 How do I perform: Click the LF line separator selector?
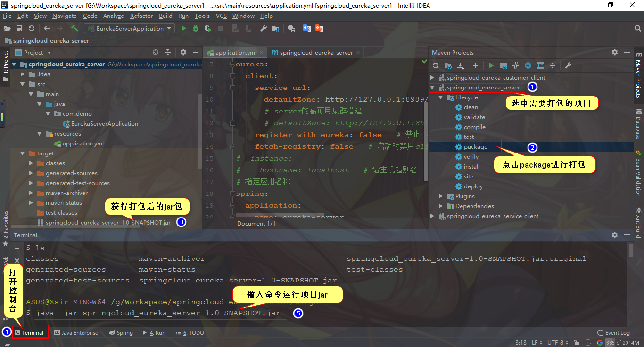(x=537, y=343)
